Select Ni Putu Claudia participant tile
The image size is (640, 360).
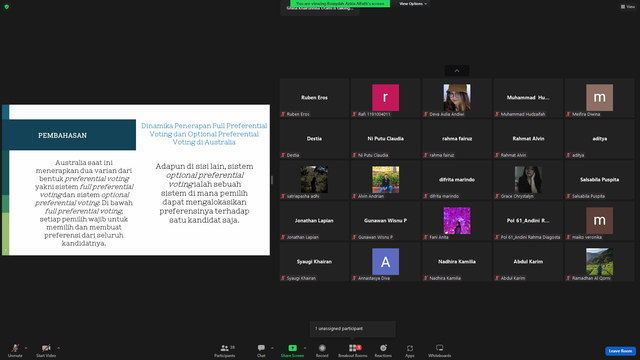385,139
